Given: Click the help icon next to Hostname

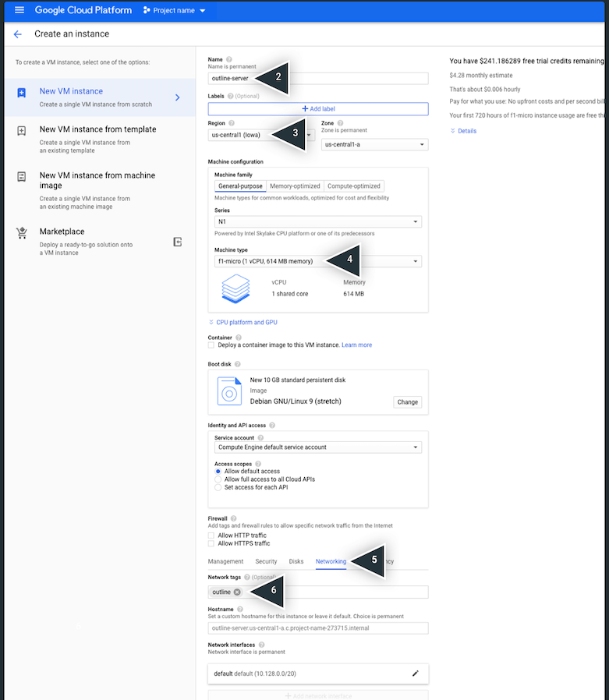Looking at the screenshot, I should (x=239, y=610).
